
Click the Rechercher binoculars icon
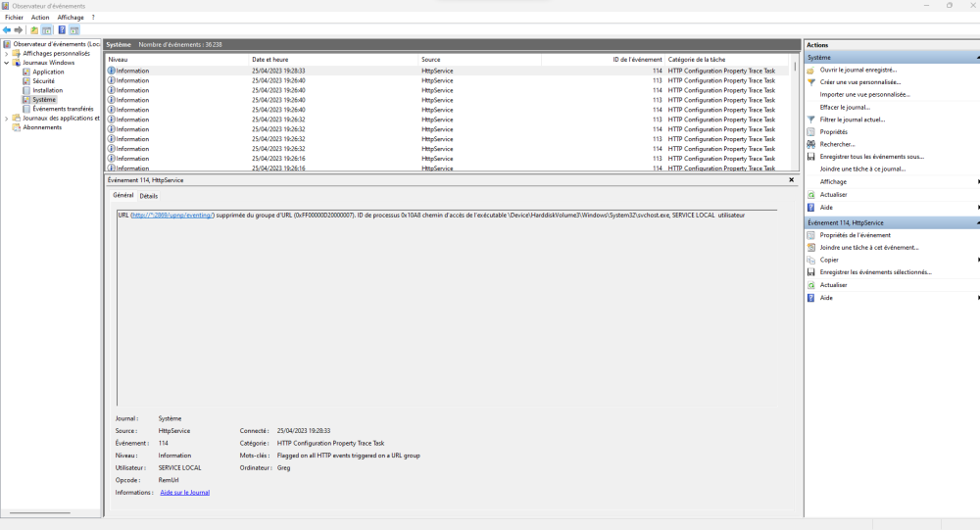811,144
